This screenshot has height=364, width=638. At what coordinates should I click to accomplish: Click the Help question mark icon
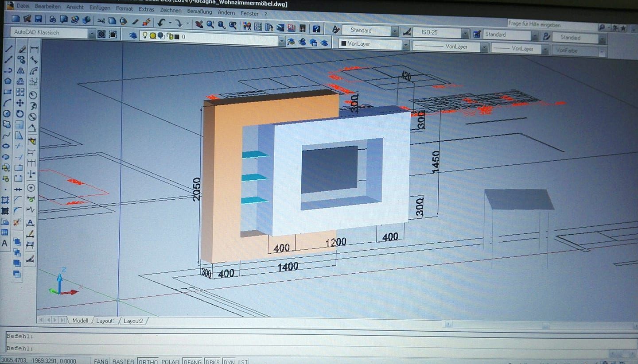316,29
